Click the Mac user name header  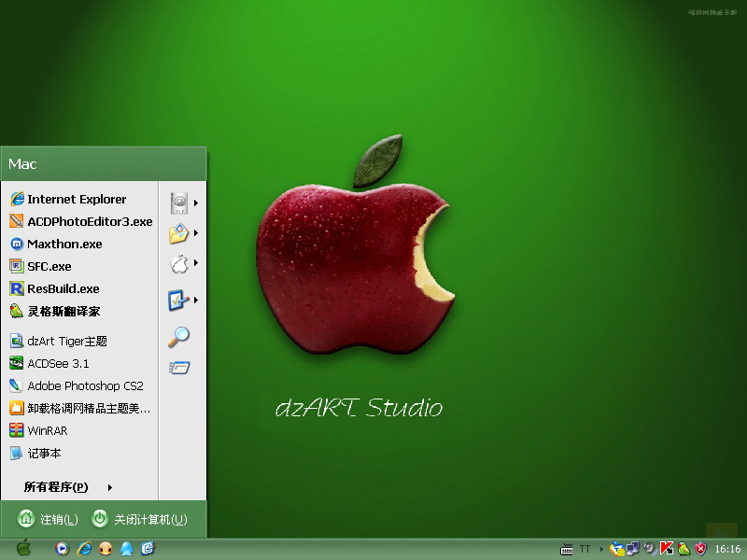point(22,164)
